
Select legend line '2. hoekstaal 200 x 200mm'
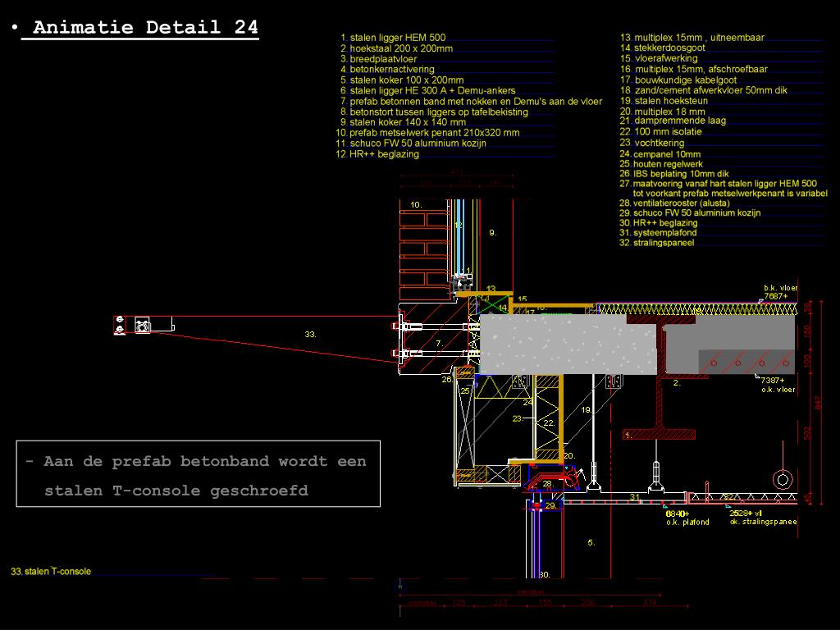click(396, 48)
